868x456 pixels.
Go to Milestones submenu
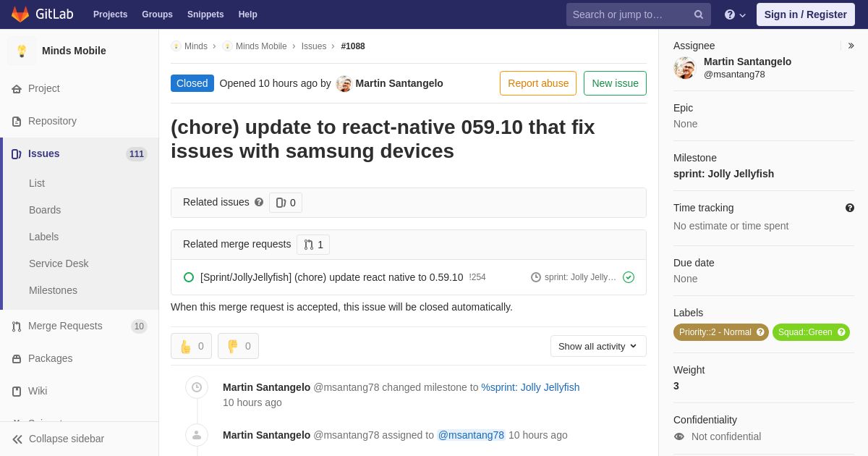53,290
